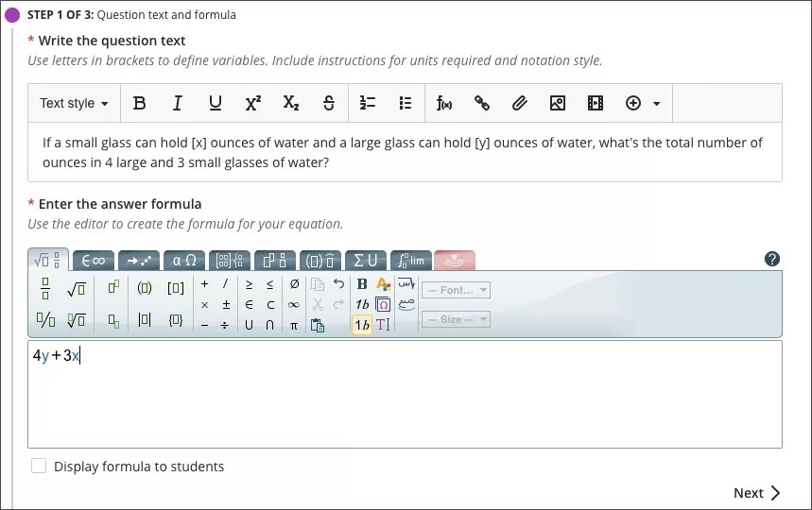Open the Text style dropdown
This screenshot has width=812, height=510.
click(x=74, y=104)
